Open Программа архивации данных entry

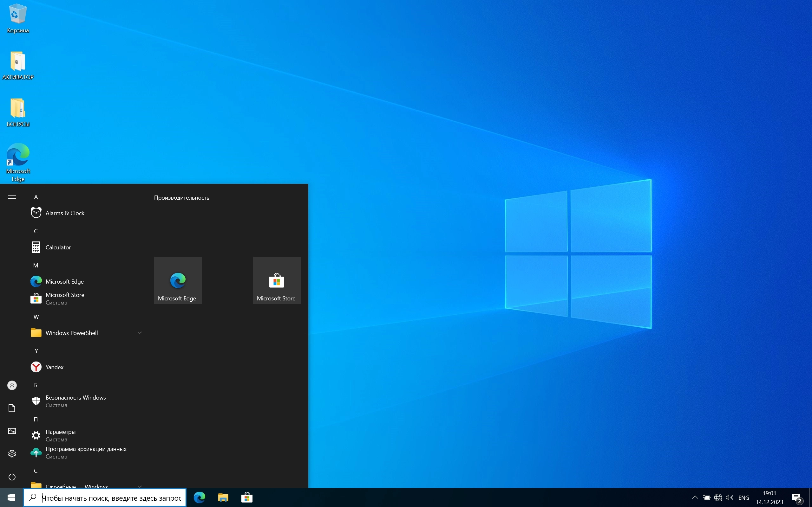[86, 452]
